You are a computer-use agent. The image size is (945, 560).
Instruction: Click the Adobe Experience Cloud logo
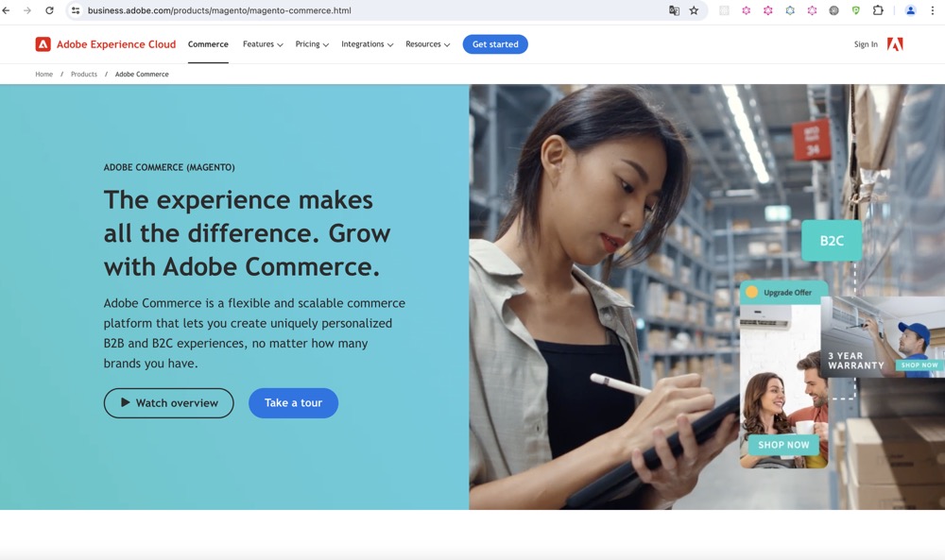click(x=106, y=44)
